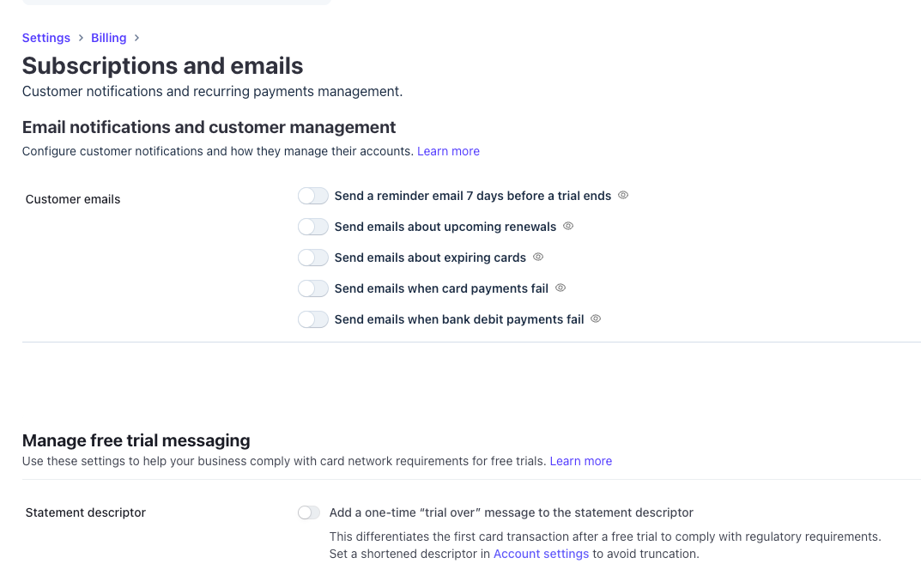Click chevron after Billing breadcrumb
This screenshot has width=921, height=588.
pos(136,38)
